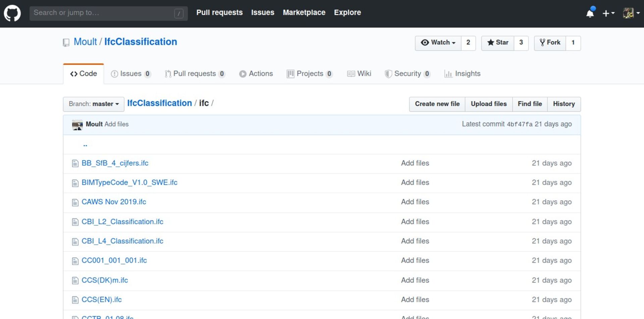View the forks count 1

point(573,43)
